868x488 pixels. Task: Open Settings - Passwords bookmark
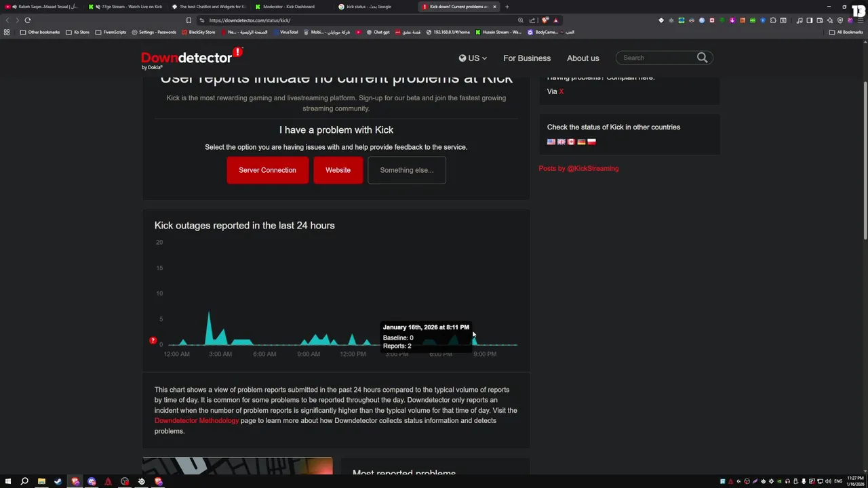pos(154,32)
